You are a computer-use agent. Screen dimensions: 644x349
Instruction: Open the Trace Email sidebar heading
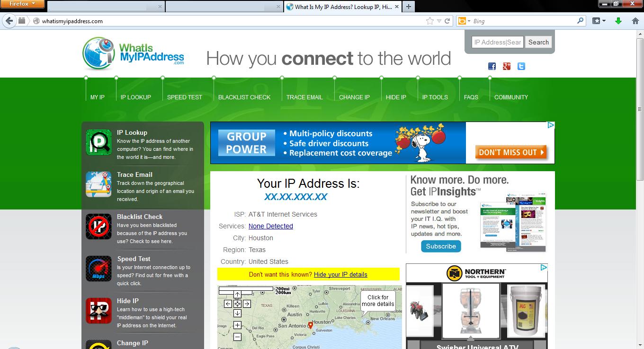click(x=134, y=174)
